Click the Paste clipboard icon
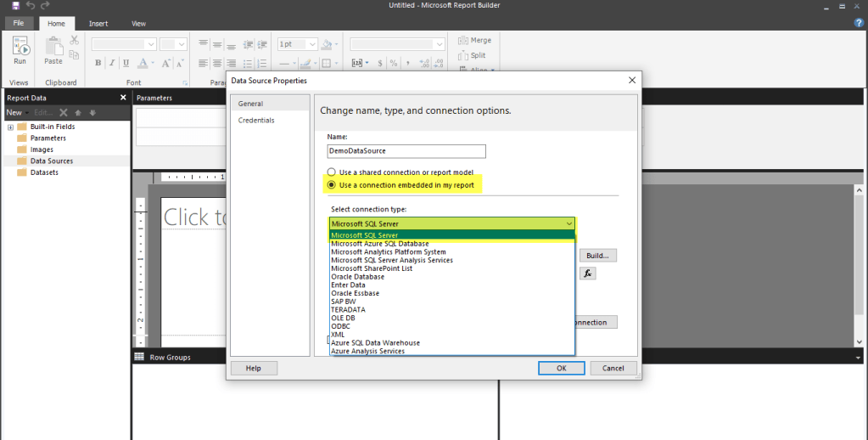Viewport: 868px width, 440px height. click(53, 46)
